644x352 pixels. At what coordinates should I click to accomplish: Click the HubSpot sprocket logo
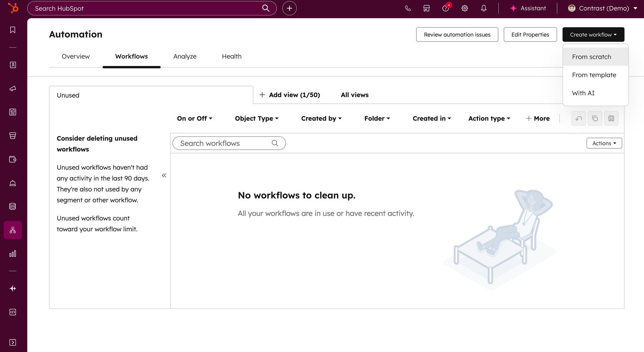coord(13,8)
